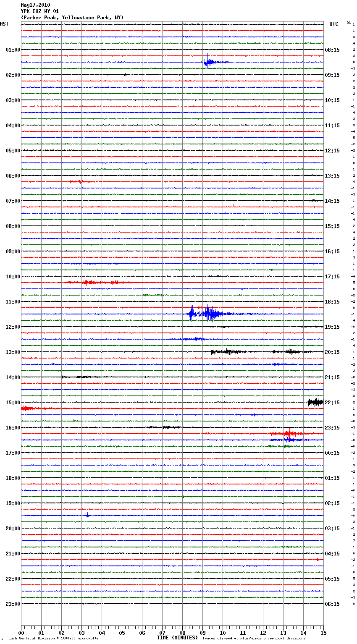
Task: Click the 12:15 UTC time label
Action: (332, 151)
